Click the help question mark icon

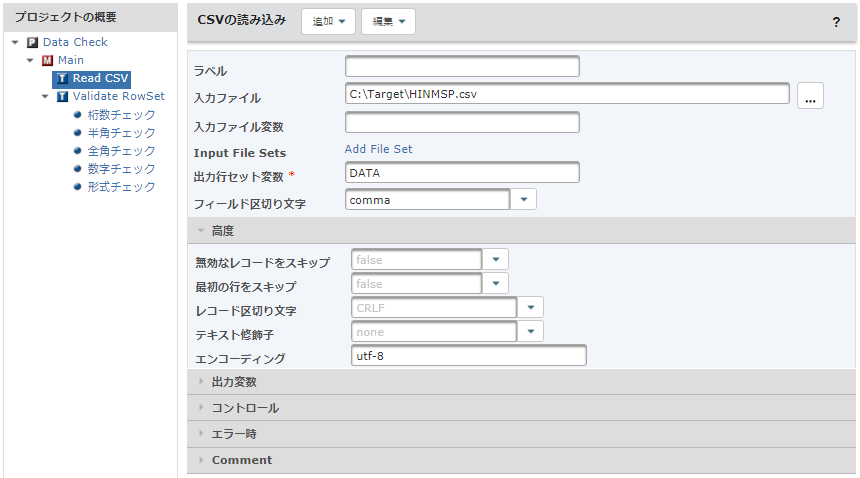coord(836,22)
